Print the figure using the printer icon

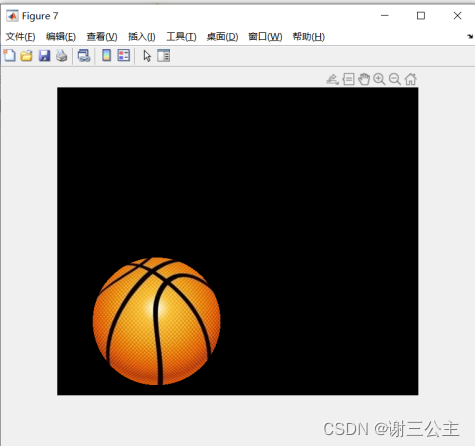click(x=61, y=56)
